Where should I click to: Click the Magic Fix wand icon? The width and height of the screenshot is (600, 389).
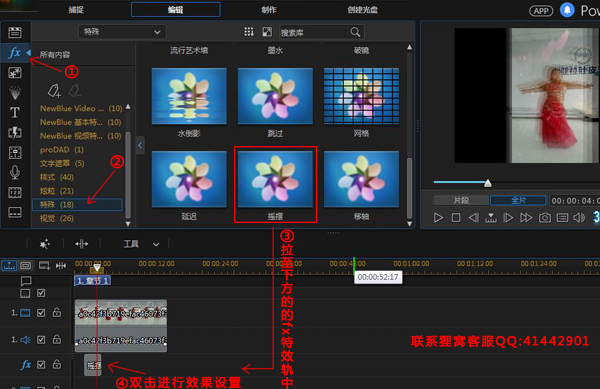[45, 244]
